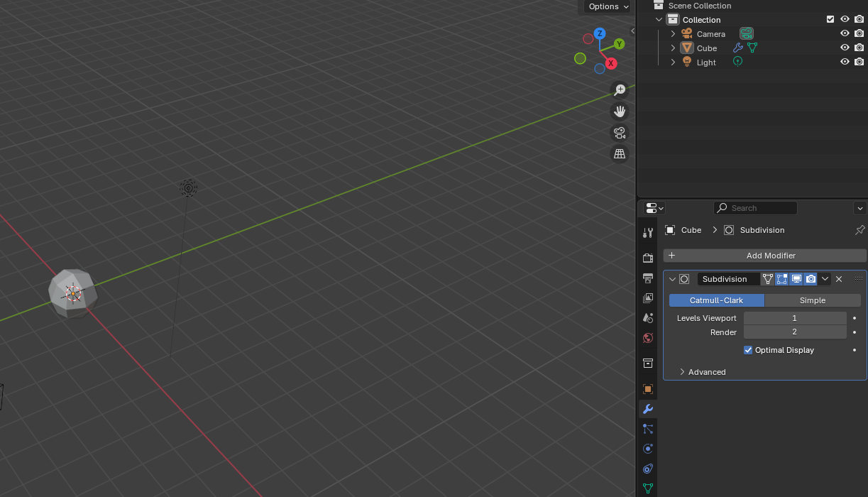Open the properties options dropdown beside Search

[x=860, y=208]
